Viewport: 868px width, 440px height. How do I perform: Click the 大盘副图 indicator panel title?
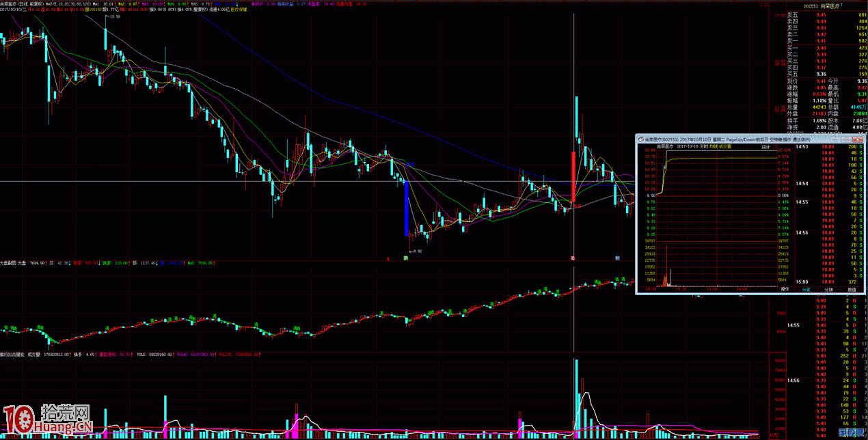9,262
